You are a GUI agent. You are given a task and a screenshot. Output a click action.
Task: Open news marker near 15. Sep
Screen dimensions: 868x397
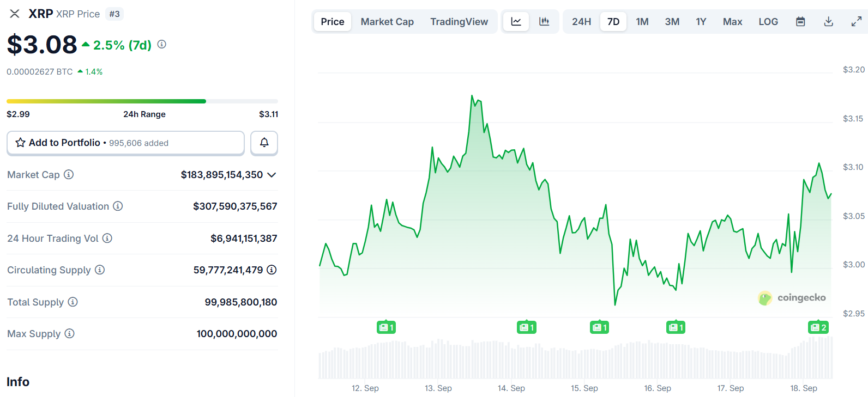[x=600, y=327]
